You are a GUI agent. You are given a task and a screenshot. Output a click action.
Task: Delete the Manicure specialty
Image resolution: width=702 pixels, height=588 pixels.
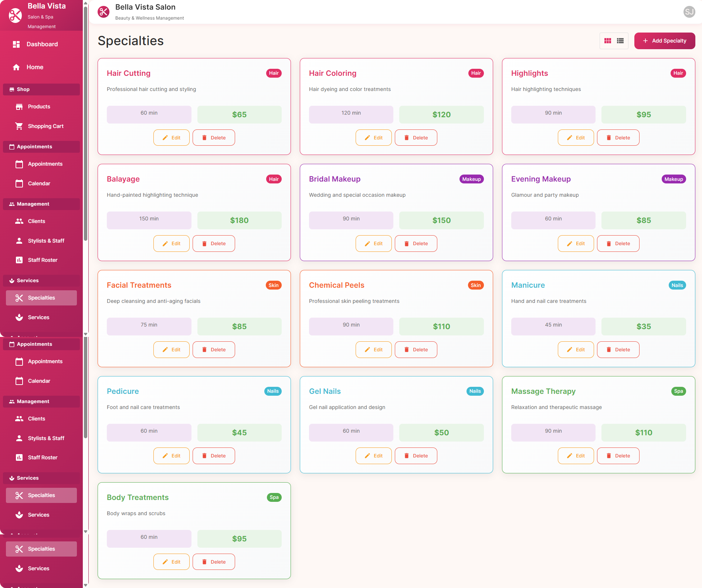618,350
